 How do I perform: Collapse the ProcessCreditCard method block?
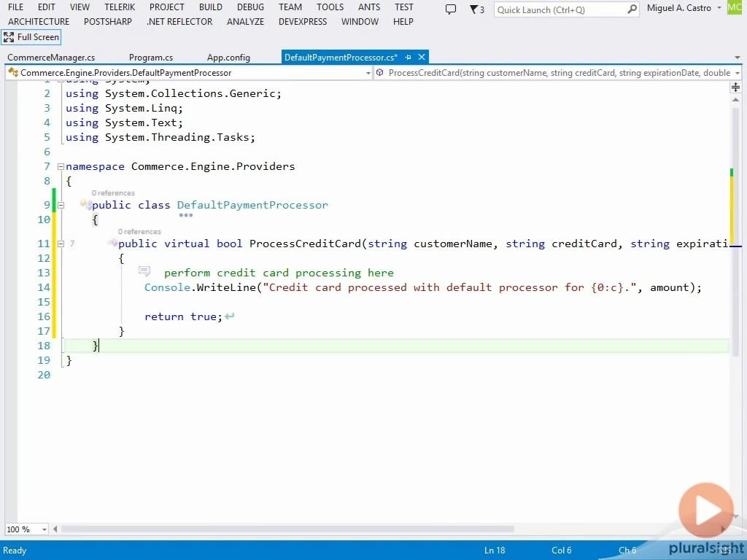coord(61,244)
